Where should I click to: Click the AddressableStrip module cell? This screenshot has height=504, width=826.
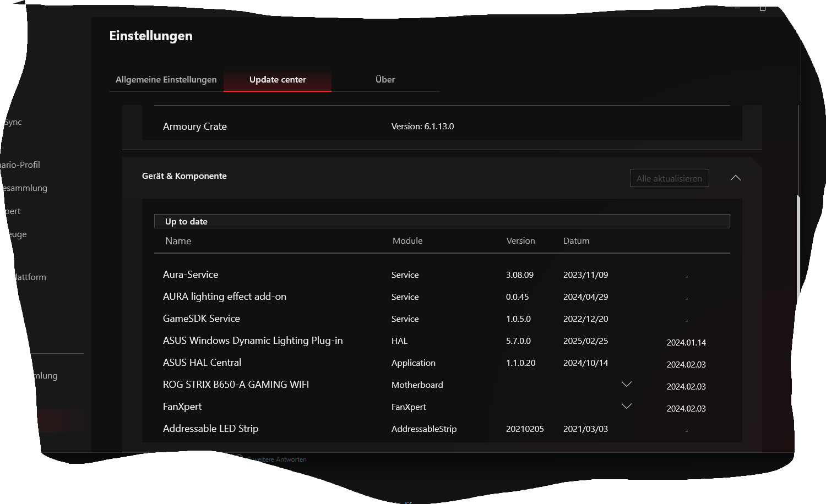(x=423, y=429)
